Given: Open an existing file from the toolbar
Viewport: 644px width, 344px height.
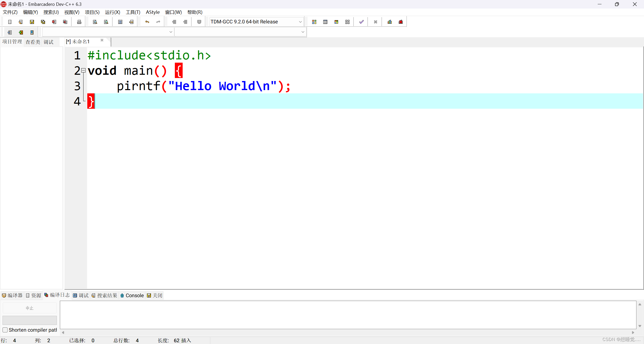Looking at the screenshot, I should pyautogui.click(x=20, y=22).
